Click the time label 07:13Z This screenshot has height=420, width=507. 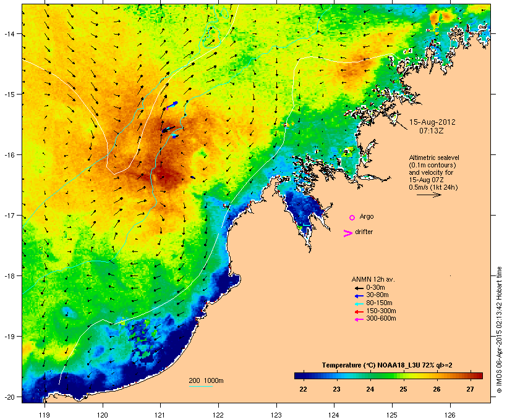click(x=432, y=131)
